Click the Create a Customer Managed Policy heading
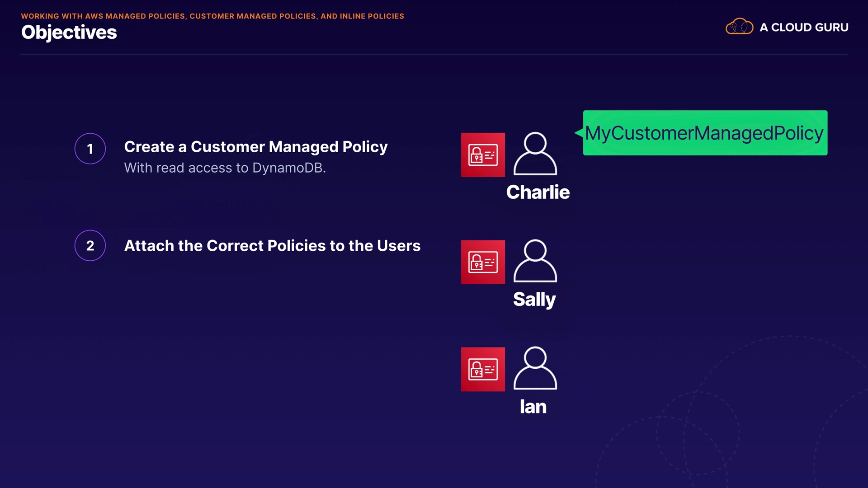This screenshot has height=488, width=868. click(x=256, y=147)
